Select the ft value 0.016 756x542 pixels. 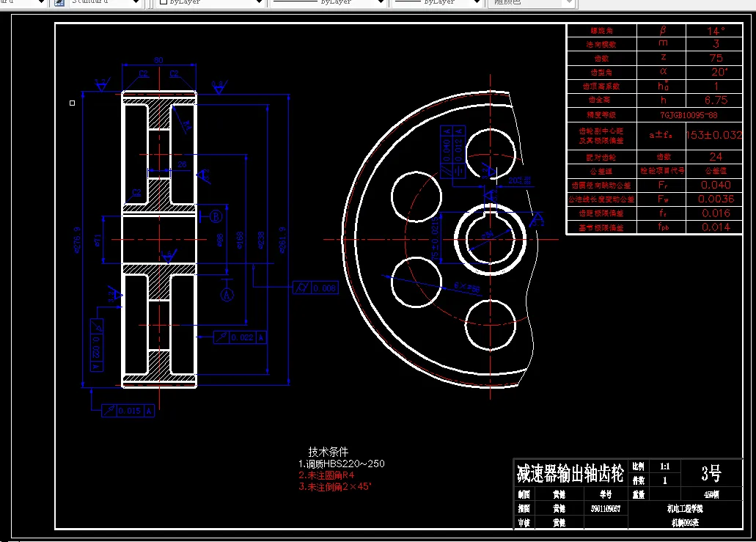pyautogui.click(x=716, y=213)
